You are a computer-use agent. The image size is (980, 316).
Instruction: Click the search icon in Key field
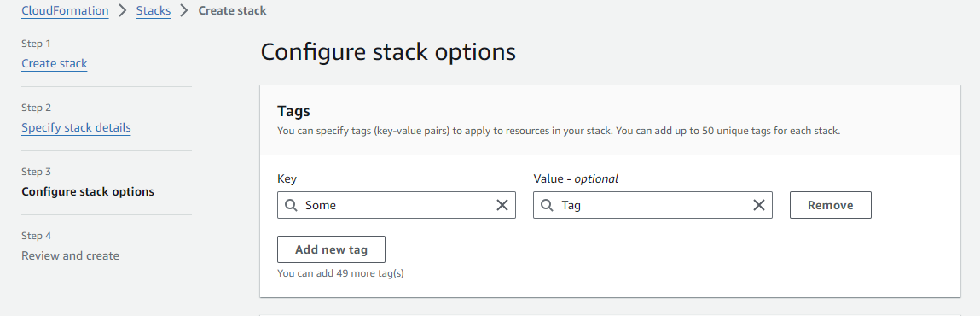tap(291, 205)
